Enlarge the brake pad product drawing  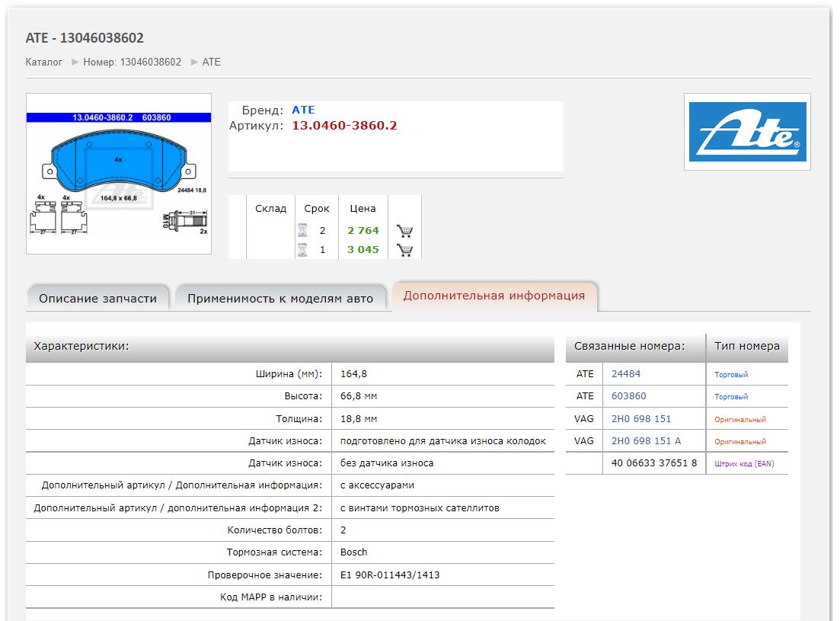119,174
